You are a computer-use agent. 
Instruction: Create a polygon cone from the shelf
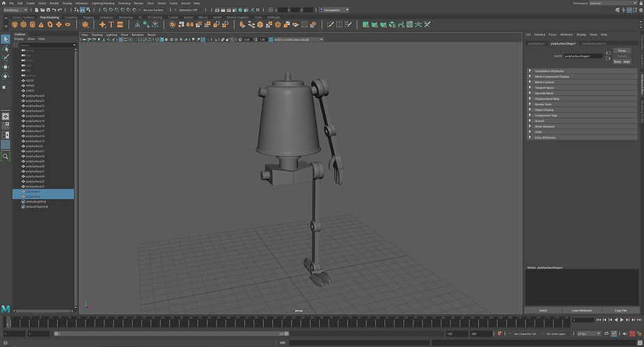(x=41, y=24)
